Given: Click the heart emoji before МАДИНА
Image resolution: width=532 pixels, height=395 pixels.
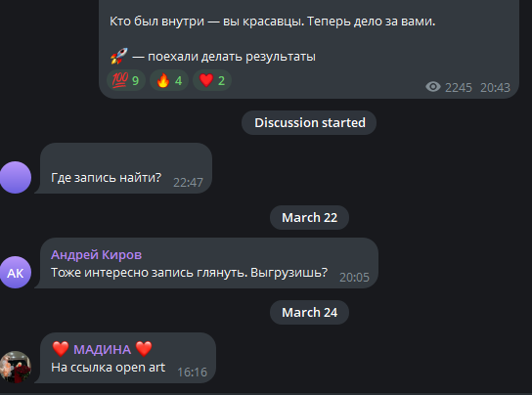Looking at the screenshot, I should (x=61, y=349).
